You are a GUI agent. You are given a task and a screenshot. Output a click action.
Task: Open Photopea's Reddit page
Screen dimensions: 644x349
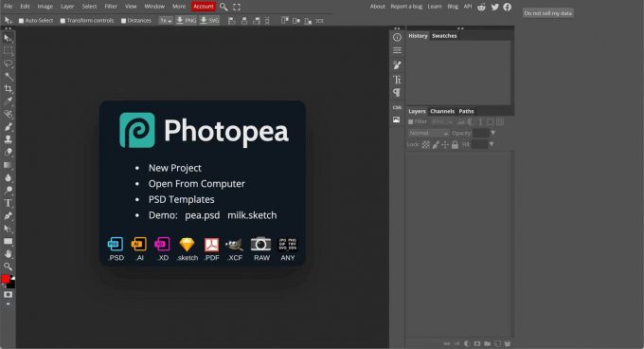[x=481, y=7]
